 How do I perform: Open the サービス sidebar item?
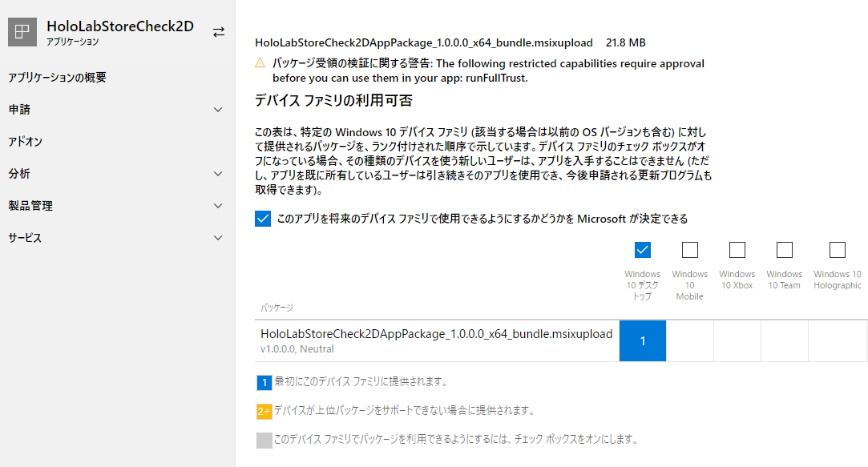click(x=25, y=238)
